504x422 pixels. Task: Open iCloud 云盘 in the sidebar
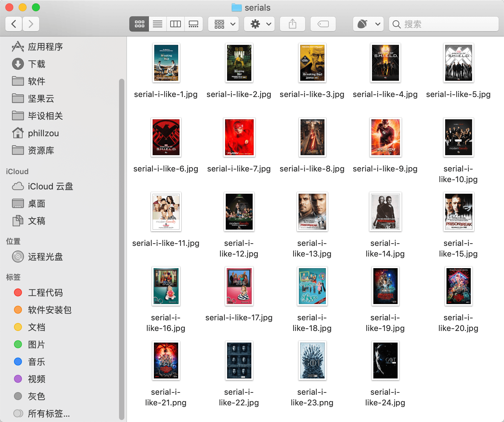tap(43, 186)
